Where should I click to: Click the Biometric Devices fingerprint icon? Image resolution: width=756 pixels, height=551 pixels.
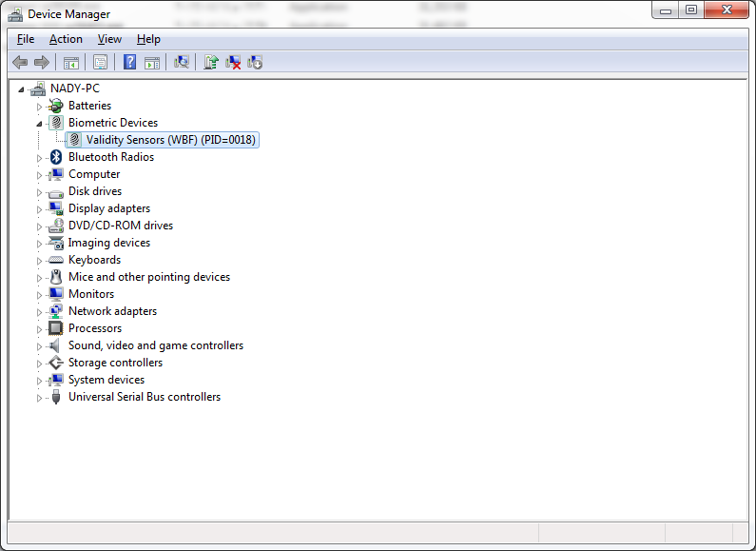(56, 123)
